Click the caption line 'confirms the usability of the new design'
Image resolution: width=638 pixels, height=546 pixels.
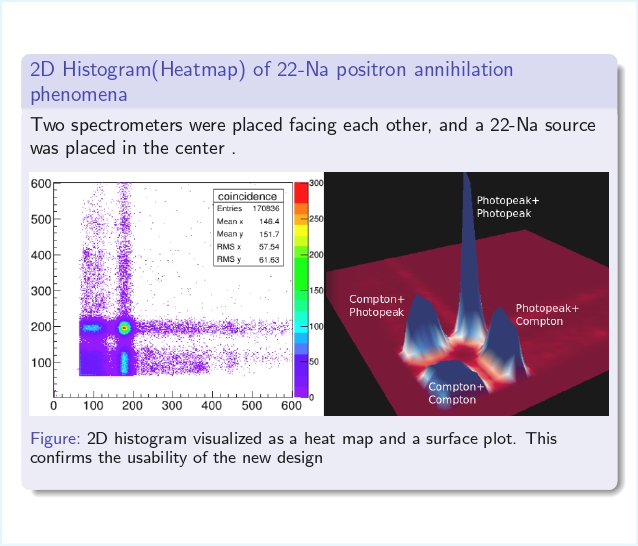[x=176, y=458]
